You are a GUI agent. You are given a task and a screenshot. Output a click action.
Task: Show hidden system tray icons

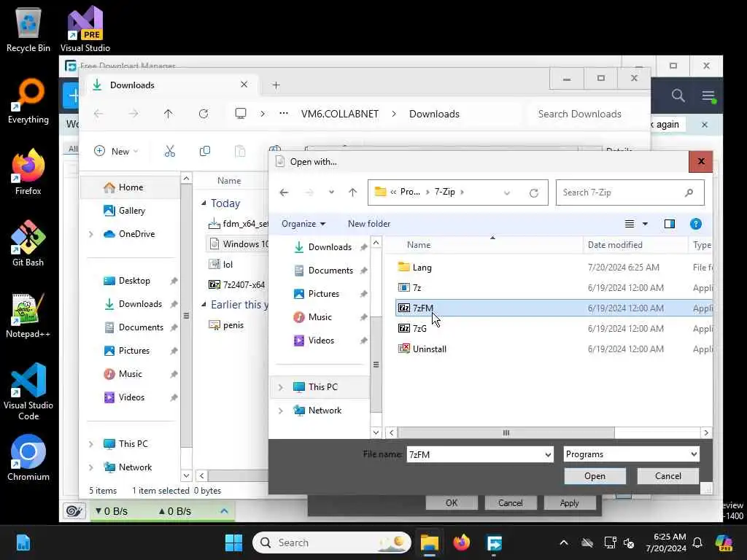[564, 542]
